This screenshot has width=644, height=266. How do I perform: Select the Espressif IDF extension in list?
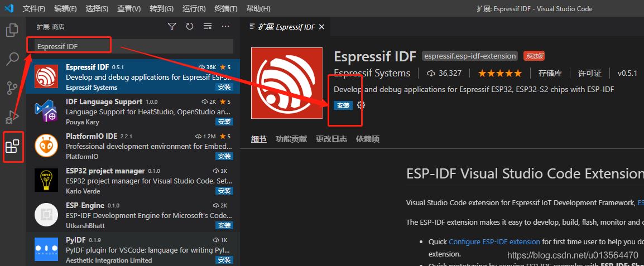133,77
